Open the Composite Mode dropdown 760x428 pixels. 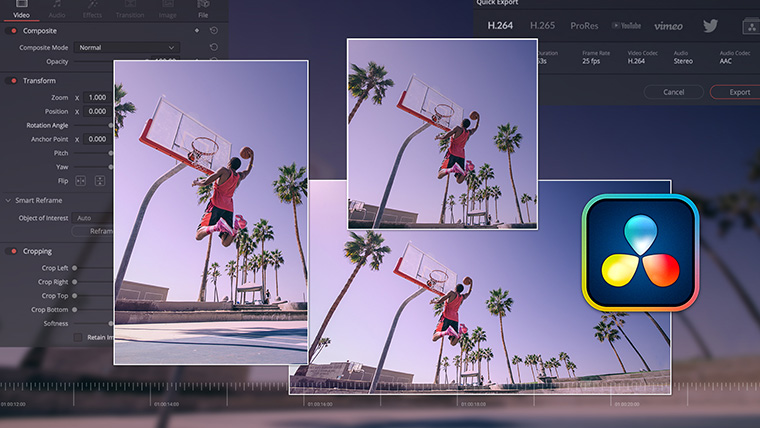point(127,47)
